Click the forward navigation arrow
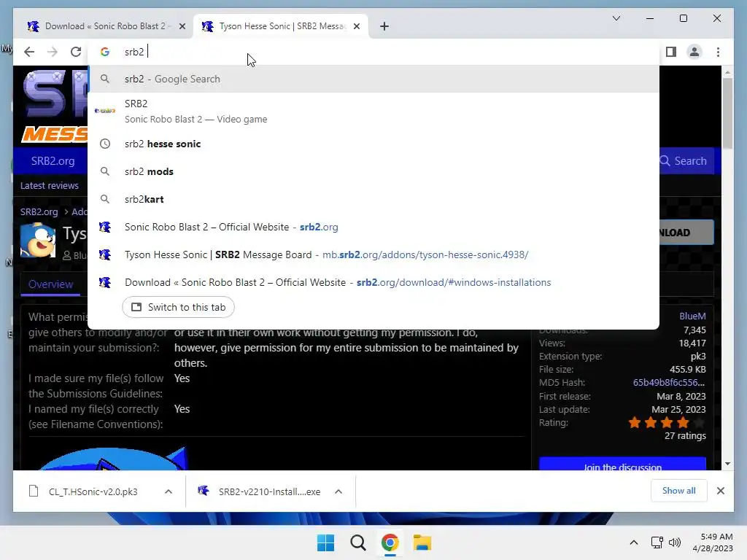 tap(53, 52)
